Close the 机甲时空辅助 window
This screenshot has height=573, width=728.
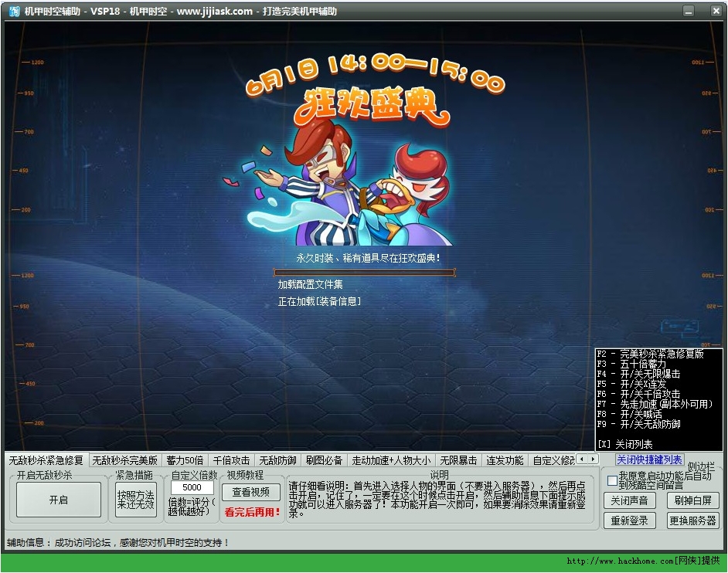[716, 11]
